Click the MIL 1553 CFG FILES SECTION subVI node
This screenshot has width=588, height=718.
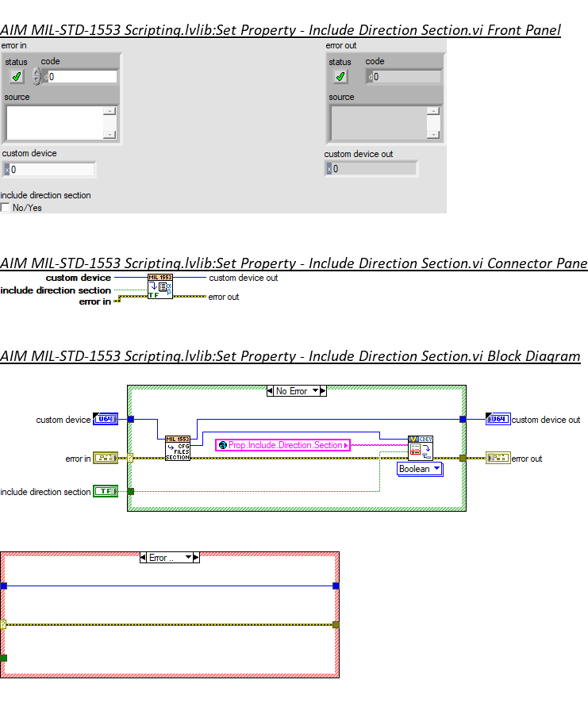[x=178, y=448]
